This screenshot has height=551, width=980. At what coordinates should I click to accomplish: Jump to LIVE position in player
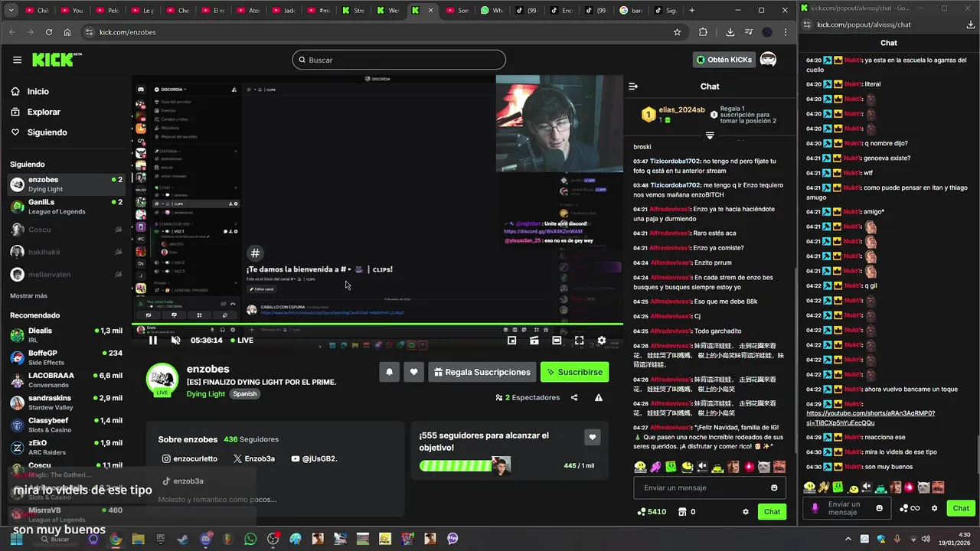241,341
